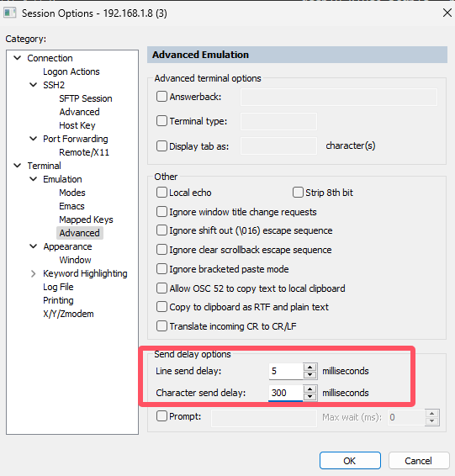
Task: Focus the Character send delay field
Action: (286, 393)
